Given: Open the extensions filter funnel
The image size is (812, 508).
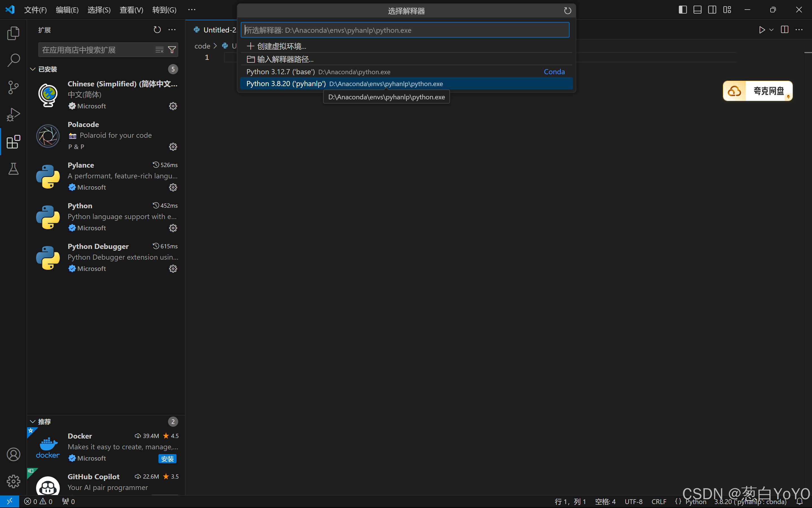Looking at the screenshot, I should [172, 50].
